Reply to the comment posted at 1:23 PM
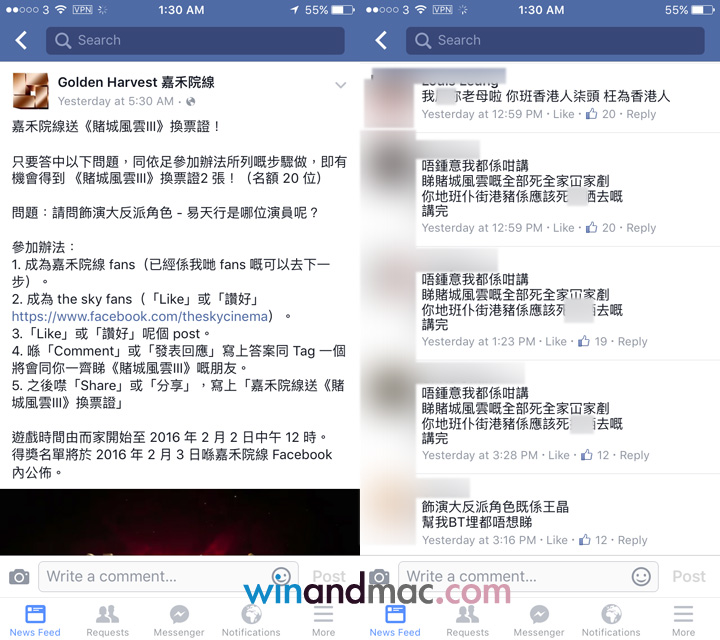The image size is (720, 640). click(632, 342)
